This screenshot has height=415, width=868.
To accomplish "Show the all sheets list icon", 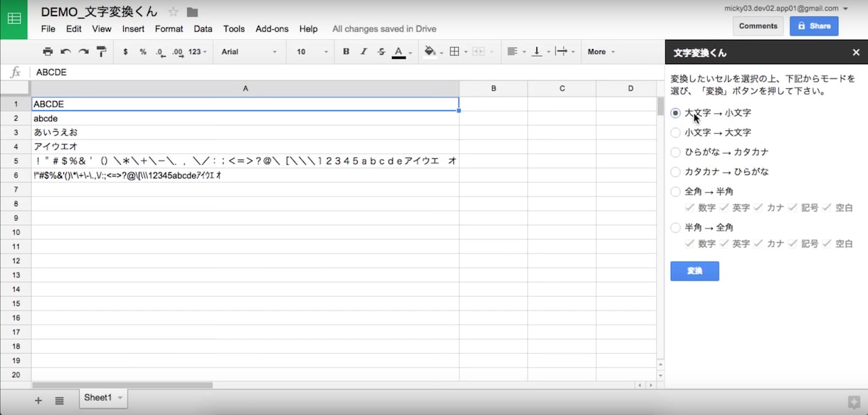I will click(59, 401).
